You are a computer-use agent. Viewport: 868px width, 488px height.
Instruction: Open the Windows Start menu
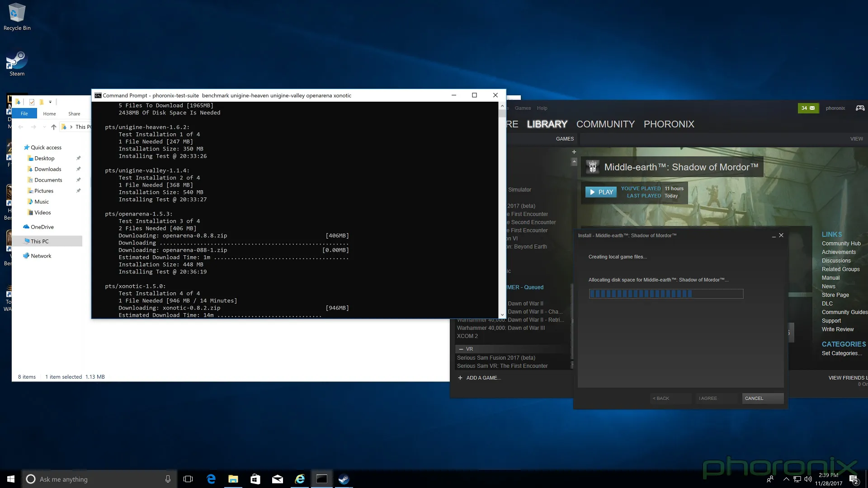[11, 479]
